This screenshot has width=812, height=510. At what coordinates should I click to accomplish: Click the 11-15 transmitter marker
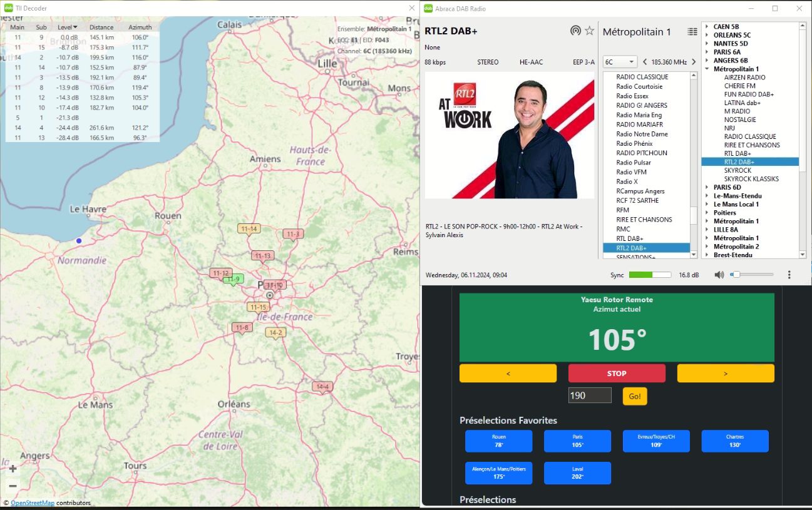pos(258,307)
